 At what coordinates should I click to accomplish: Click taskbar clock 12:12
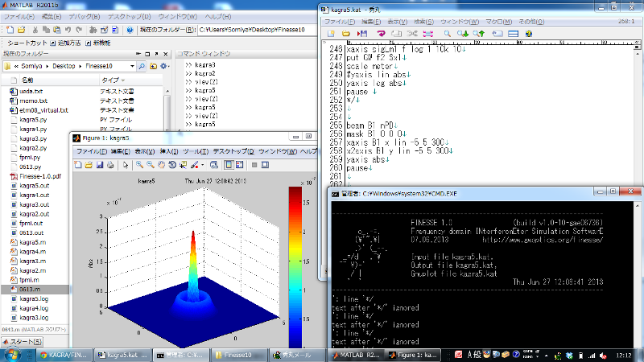[624, 356]
